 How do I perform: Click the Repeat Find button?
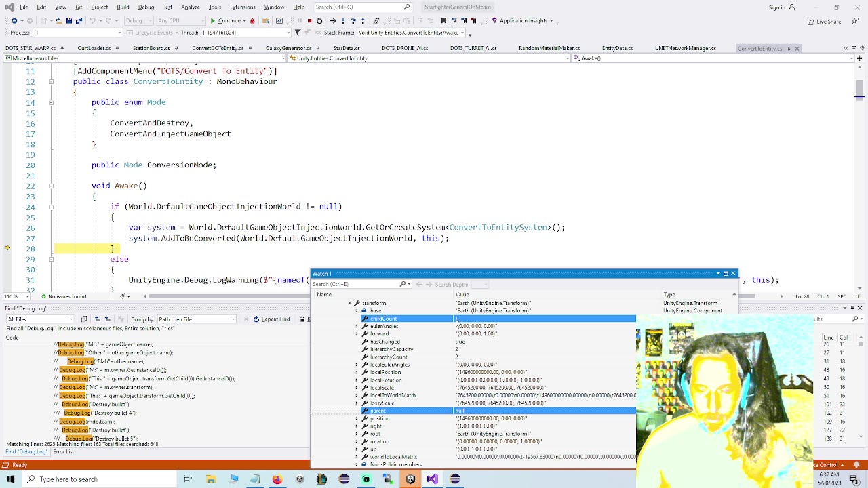tap(271, 319)
